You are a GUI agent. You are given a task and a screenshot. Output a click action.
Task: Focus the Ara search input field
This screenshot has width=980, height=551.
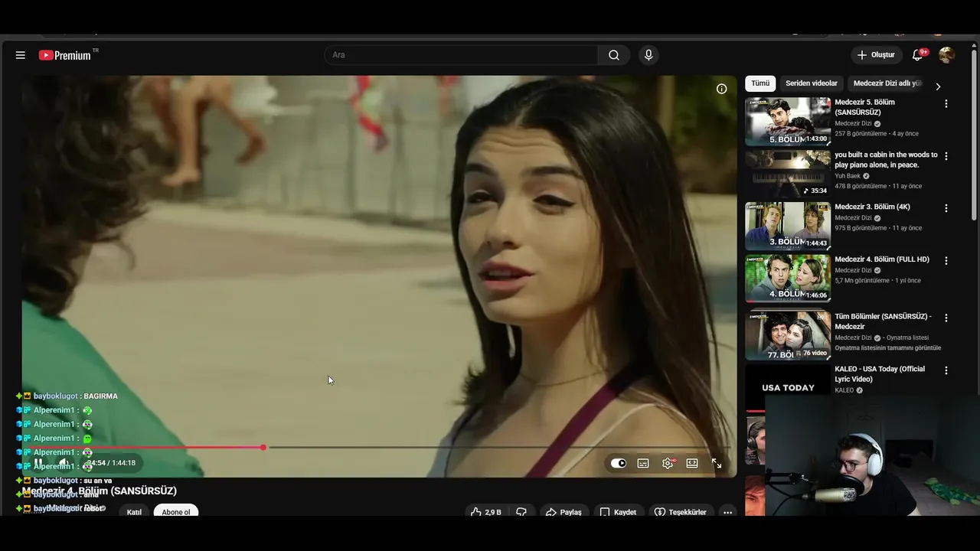pos(461,55)
